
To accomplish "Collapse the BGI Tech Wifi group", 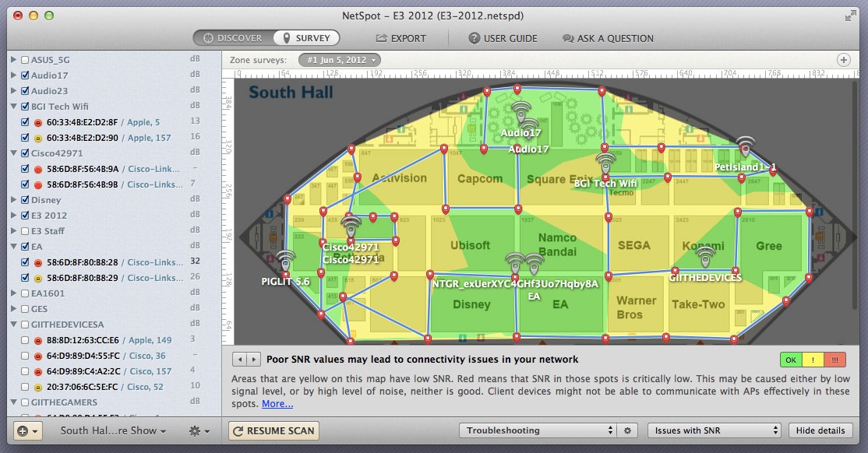I will 13,106.
